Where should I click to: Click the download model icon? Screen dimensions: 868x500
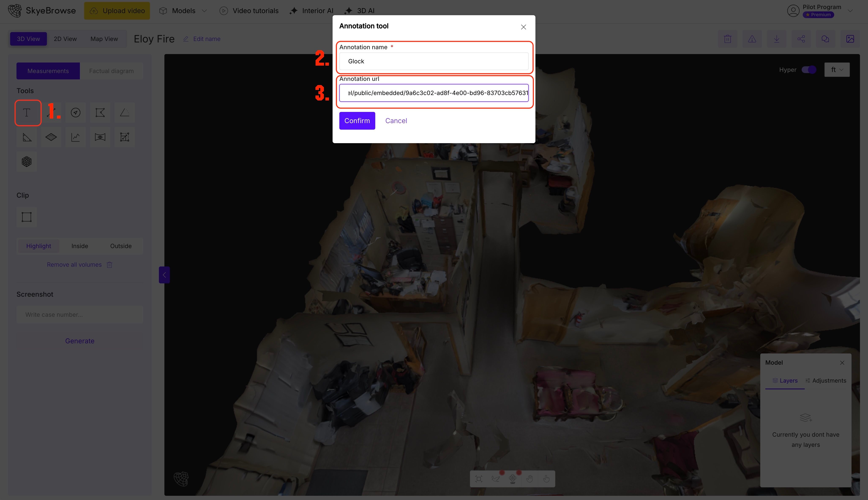click(x=777, y=39)
